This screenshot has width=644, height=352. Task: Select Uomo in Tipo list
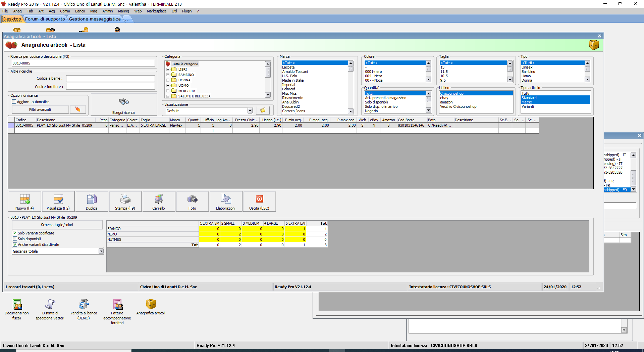pos(526,76)
